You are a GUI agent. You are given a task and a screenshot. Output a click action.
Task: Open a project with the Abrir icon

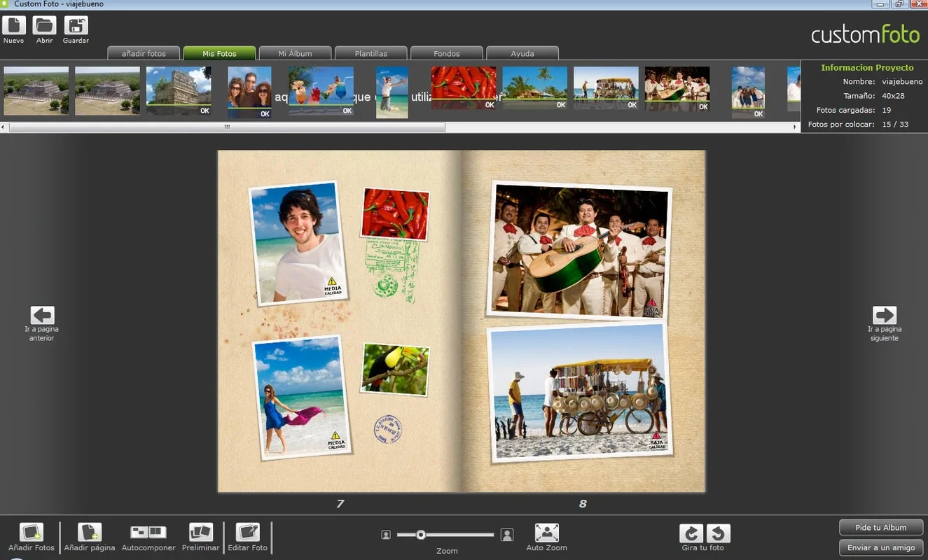point(45,25)
